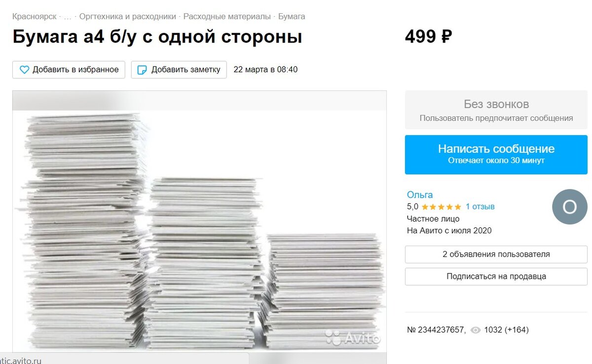Image resolution: width=592 pixels, height=364 pixels.
Task: Click the note sticker icon
Action: pyautogui.click(x=142, y=70)
